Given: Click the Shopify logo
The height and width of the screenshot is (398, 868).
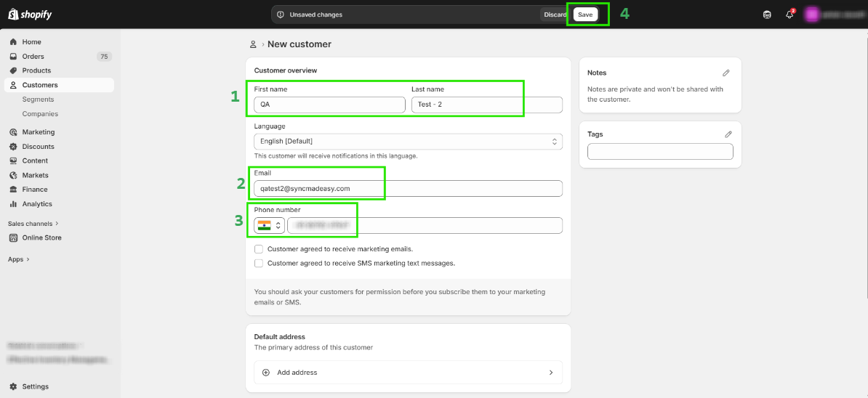Looking at the screenshot, I should [30, 15].
